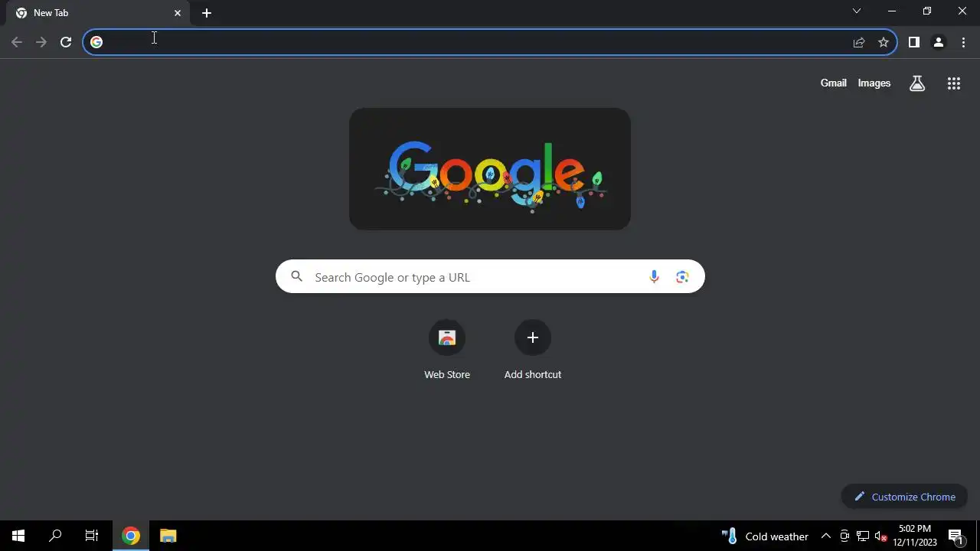Start voice search with microphone icon
Viewport: 980px width, 551px height.
654,277
